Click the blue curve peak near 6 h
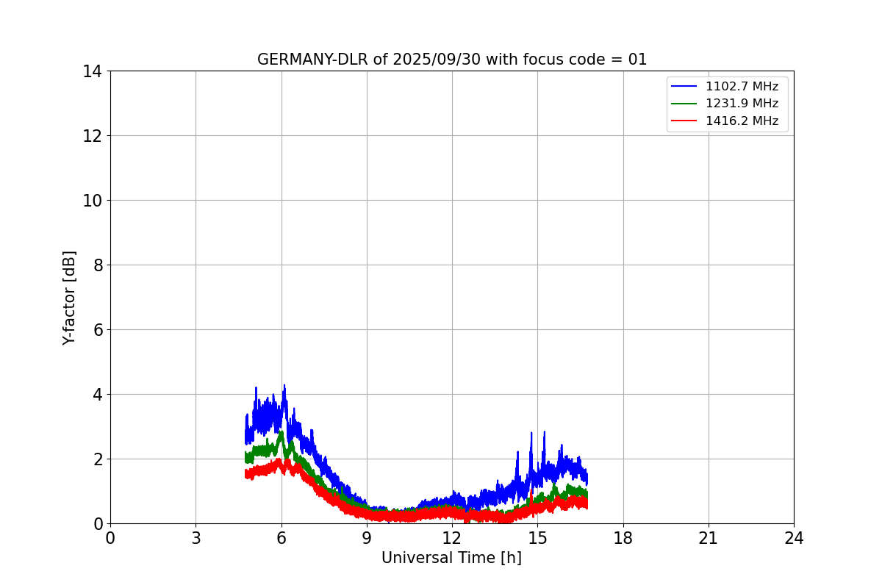The image size is (882, 588). pyautogui.click(x=284, y=387)
